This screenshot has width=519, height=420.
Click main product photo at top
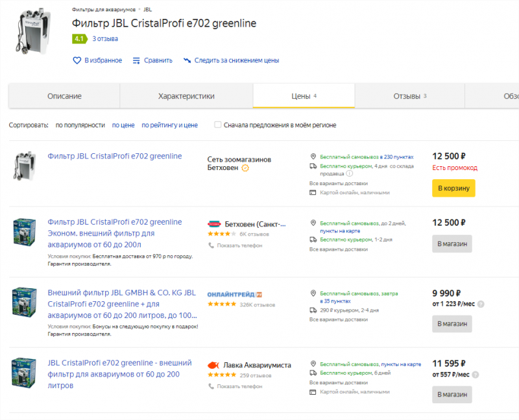[33, 31]
